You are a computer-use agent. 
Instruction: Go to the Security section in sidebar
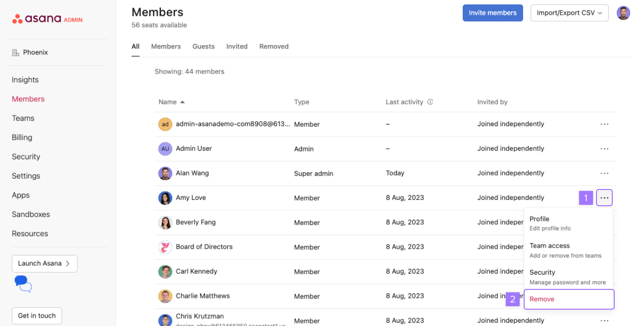[25, 157]
